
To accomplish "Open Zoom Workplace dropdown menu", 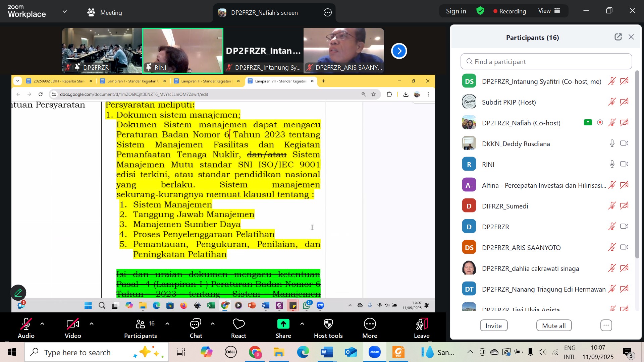I will coord(64,11).
